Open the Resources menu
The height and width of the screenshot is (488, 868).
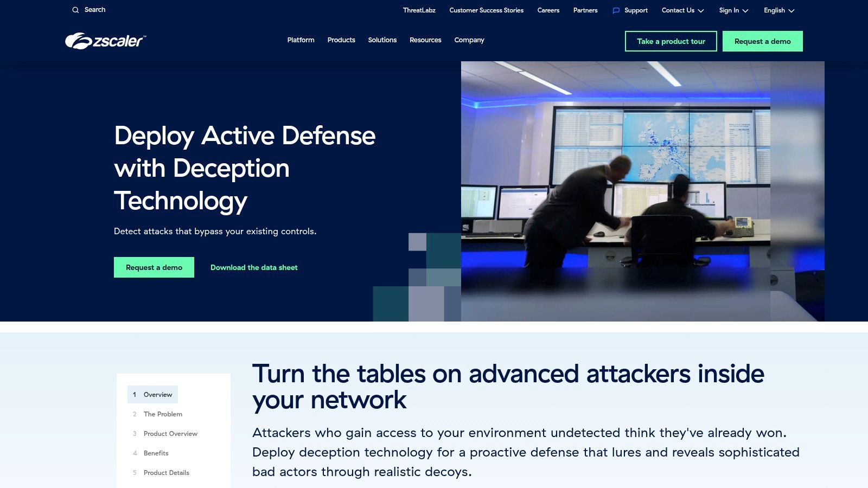coord(425,40)
